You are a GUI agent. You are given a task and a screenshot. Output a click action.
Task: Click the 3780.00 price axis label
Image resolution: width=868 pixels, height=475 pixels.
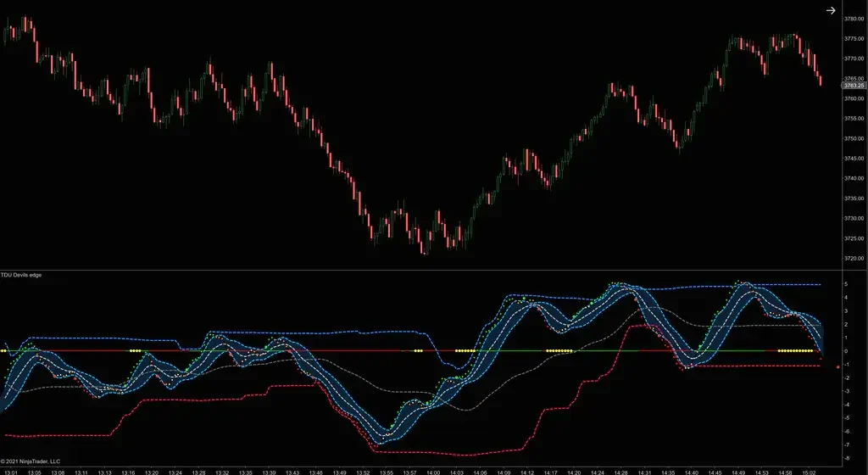pos(854,19)
